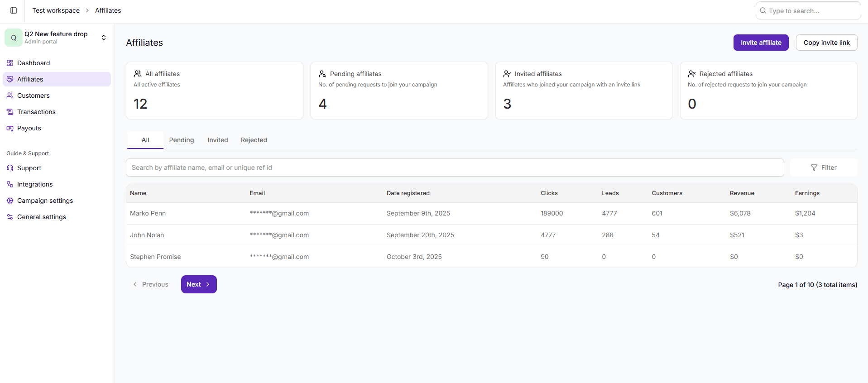
Task: Click the Dashboard icon in sidebar
Action: [10, 63]
